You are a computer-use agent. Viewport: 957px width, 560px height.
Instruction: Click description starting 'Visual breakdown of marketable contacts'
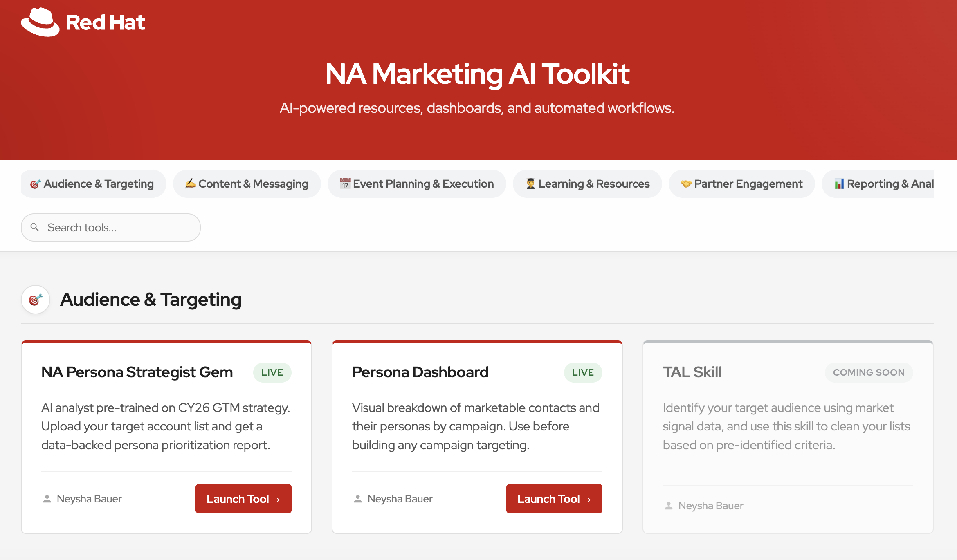pos(476,426)
